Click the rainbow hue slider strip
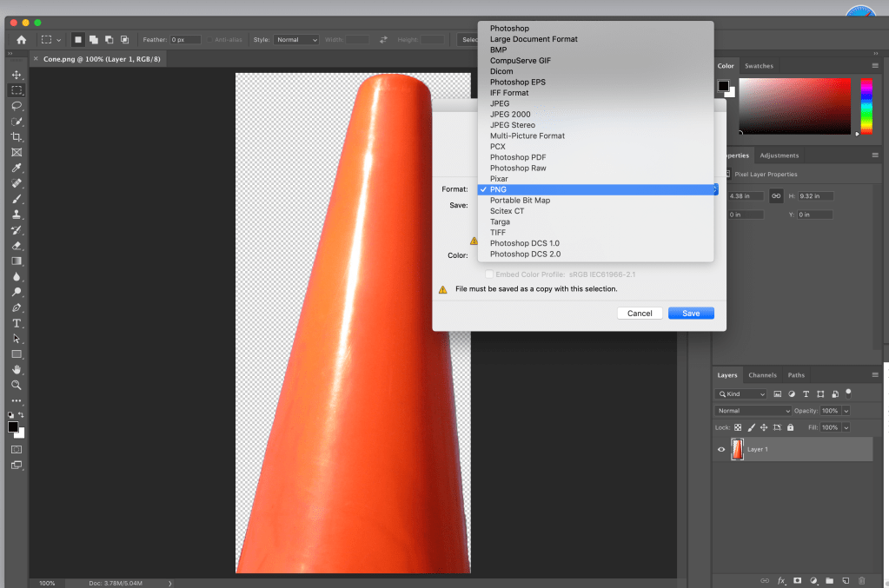 point(866,104)
